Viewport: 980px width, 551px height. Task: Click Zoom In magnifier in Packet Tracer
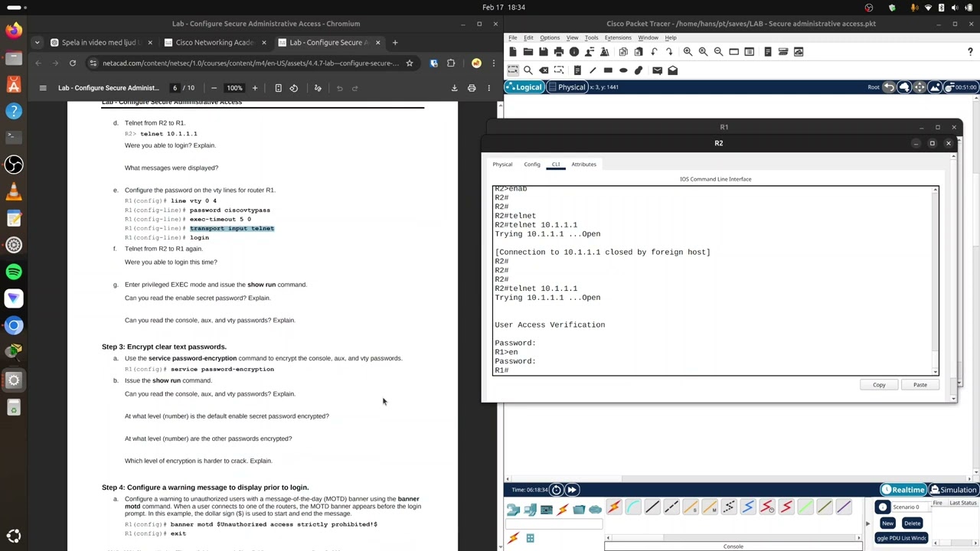688,51
